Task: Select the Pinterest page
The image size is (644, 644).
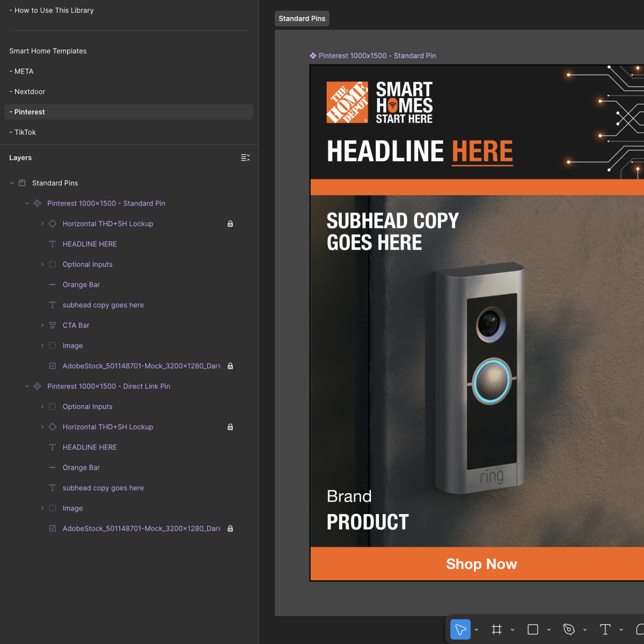Action: (x=129, y=112)
